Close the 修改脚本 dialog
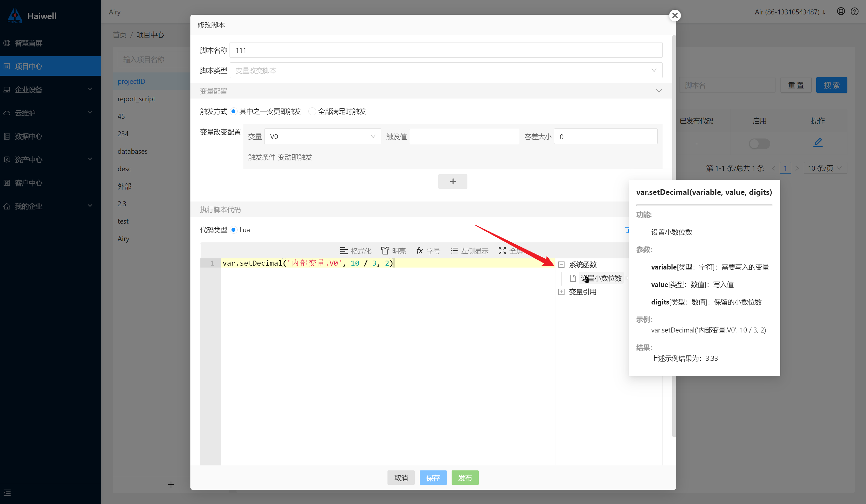Screen dimensions: 866x504 [674, 16]
